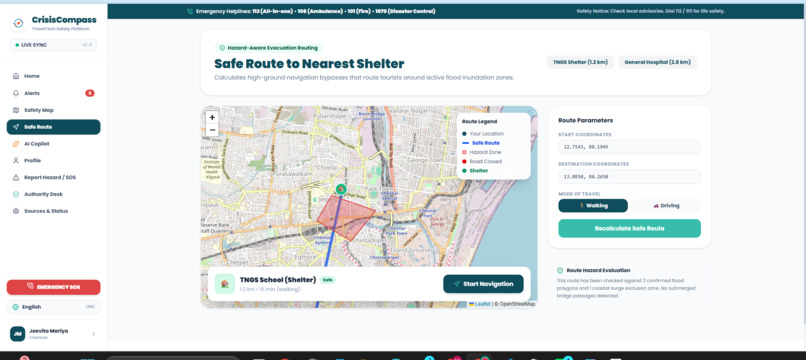Open Report Hazard / SOS warning icon
Image resolution: width=806 pixels, height=360 pixels.
coord(15,177)
